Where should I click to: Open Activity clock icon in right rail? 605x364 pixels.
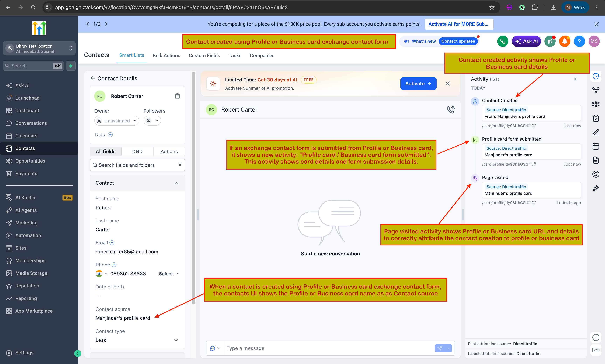point(596,76)
